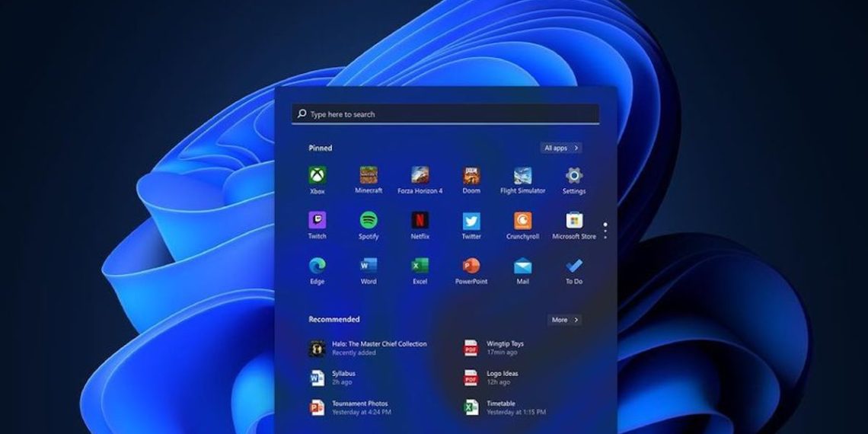
Task: Open Spotify from pinned apps
Action: pyautogui.click(x=369, y=220)
